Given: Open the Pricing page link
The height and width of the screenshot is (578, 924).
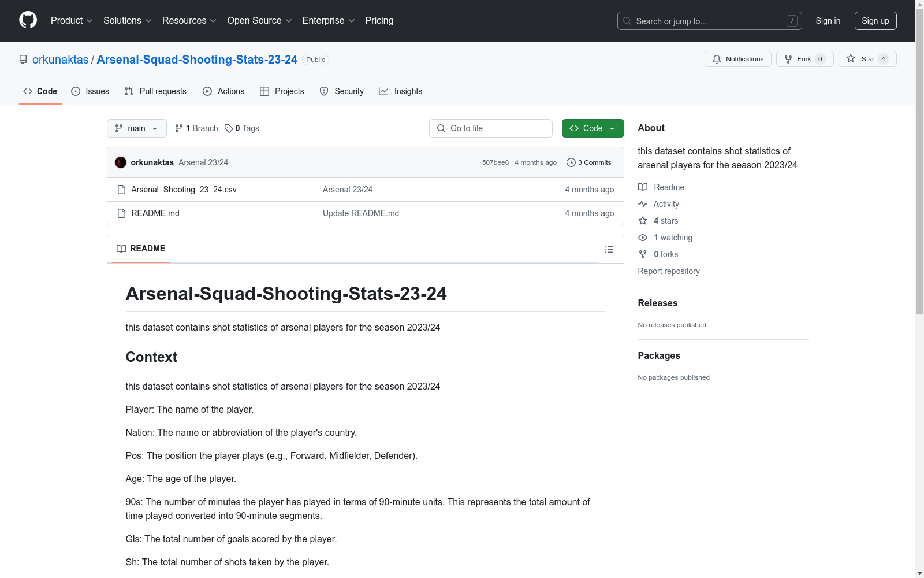Looking at the screenshot, I should coord(379,20).
